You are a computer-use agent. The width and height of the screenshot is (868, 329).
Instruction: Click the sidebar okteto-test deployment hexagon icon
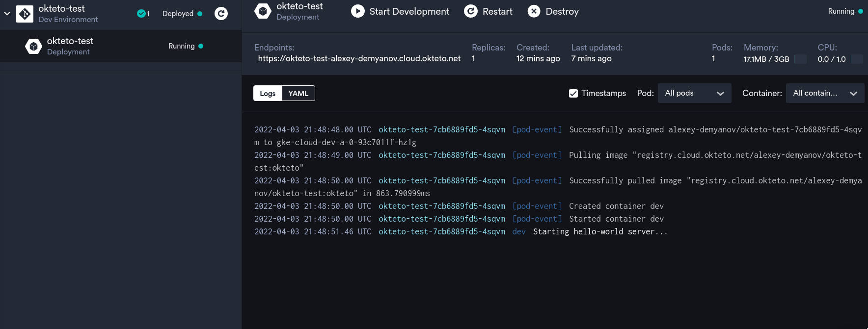click(33, 46)
